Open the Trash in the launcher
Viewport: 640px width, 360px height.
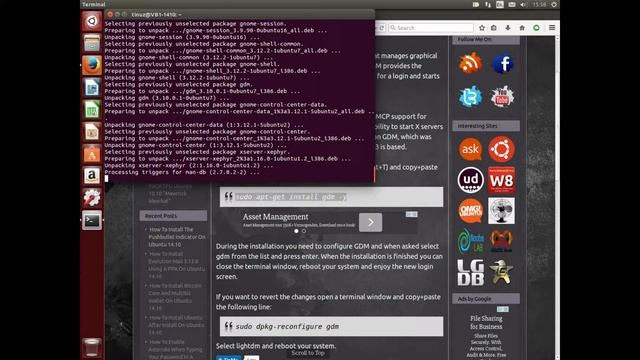point(92,348)
